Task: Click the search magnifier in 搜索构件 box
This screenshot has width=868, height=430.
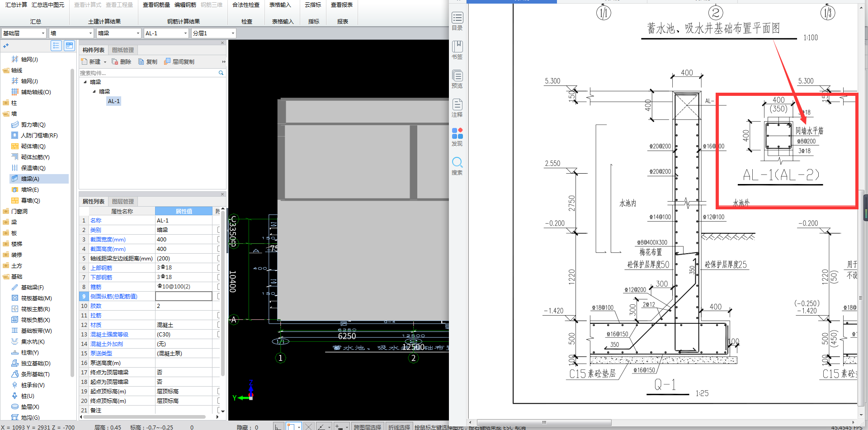Action: tap(221, 73)
